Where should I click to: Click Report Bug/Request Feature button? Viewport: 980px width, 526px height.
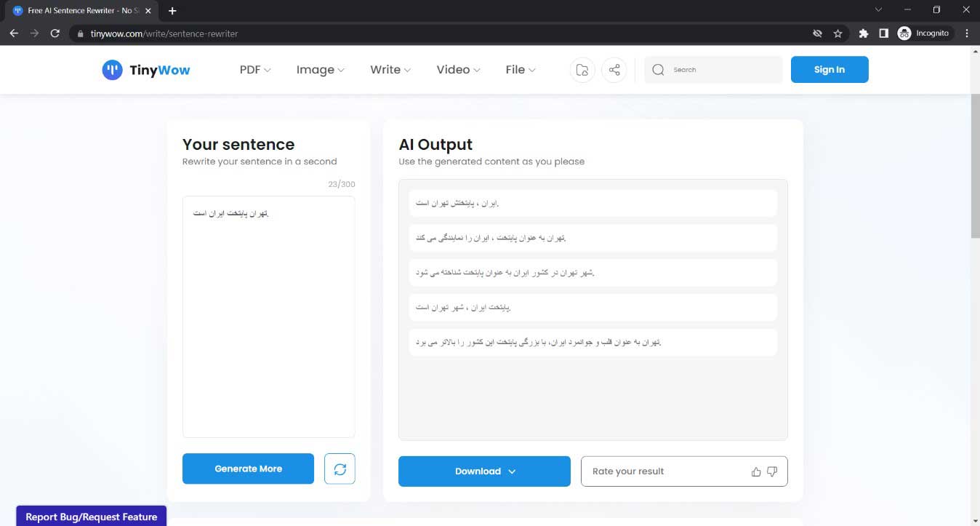tap(92, 517)
